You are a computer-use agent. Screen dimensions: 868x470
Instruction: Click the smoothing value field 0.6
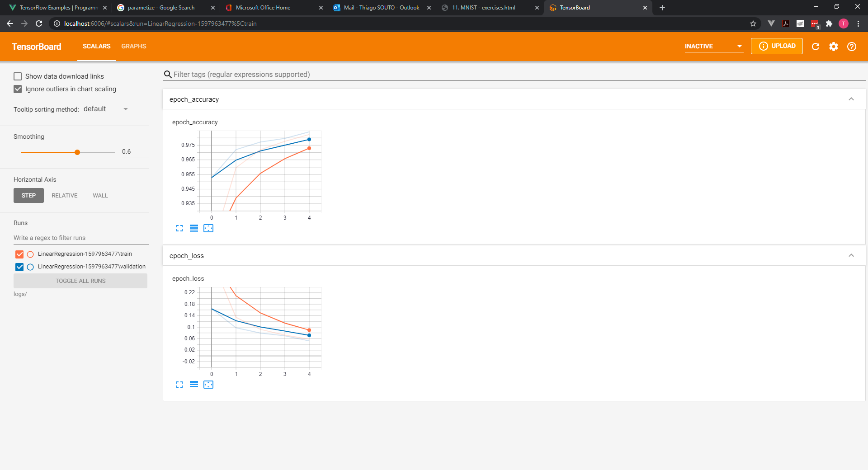[x=135, y=152]
